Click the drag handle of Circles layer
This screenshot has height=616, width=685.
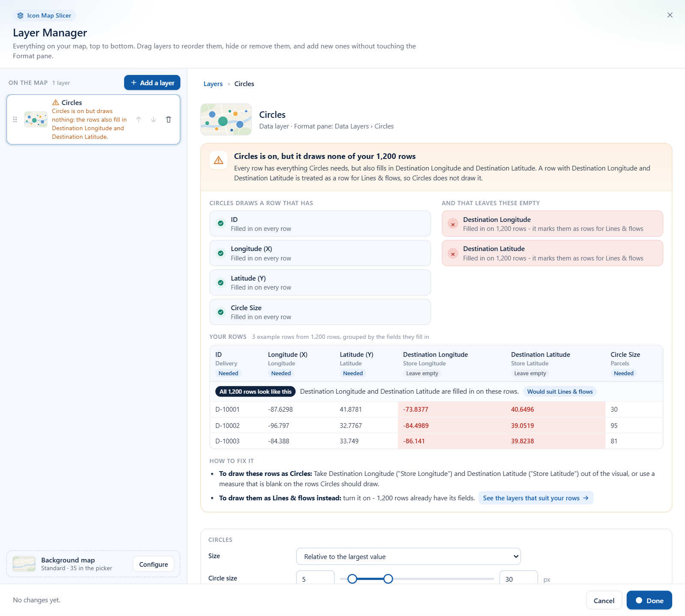(15, 120)
